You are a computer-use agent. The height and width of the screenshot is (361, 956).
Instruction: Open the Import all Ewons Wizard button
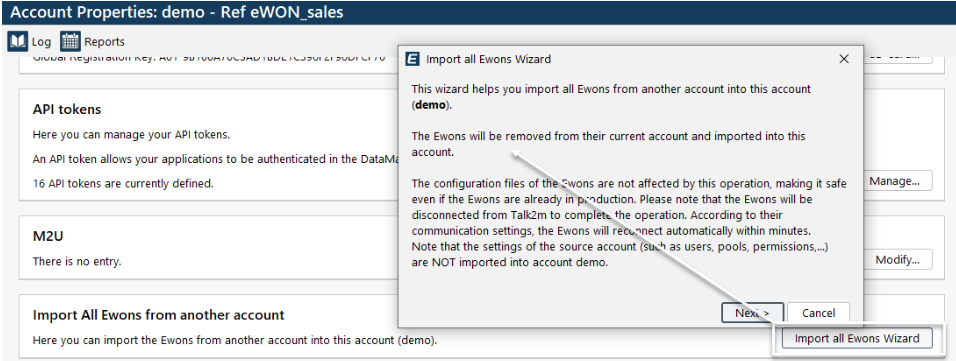tap(857, 338)
